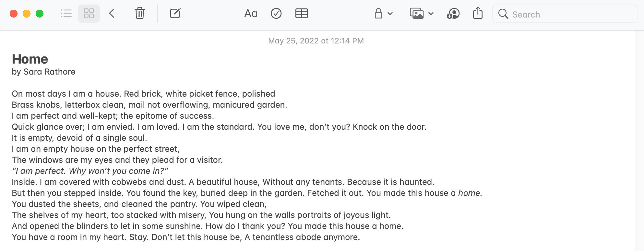Screen dimensions: 644x251
Task: Go back using the chevron arrow
Action: tap(112, 14)
